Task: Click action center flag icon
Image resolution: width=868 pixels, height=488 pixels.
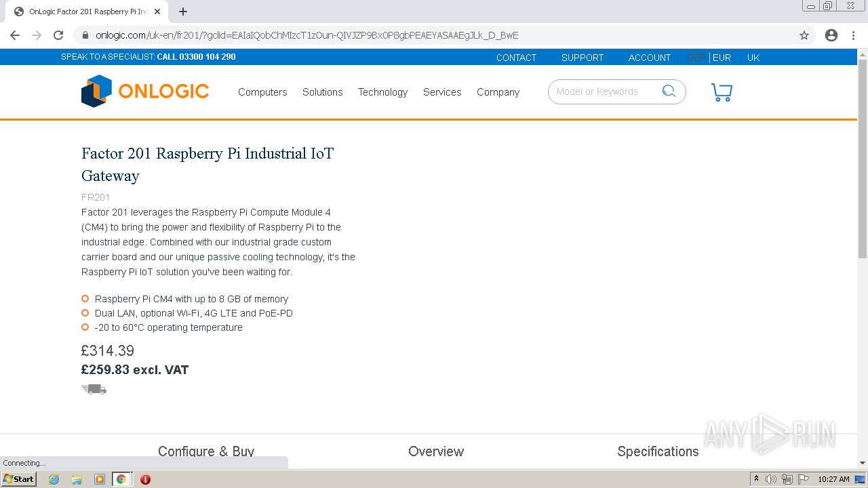Action: click(804, 479)
